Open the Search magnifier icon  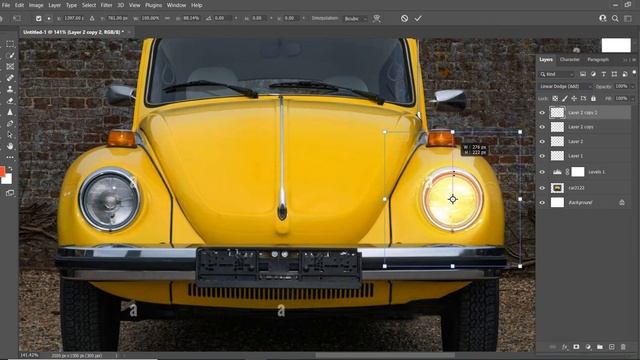(615, 18)
